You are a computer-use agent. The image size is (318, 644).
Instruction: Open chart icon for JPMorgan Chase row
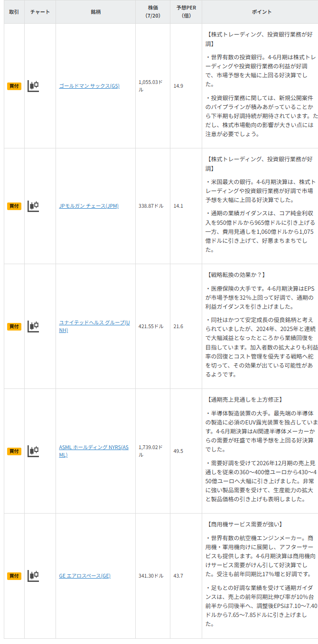[x=33, y=206]
